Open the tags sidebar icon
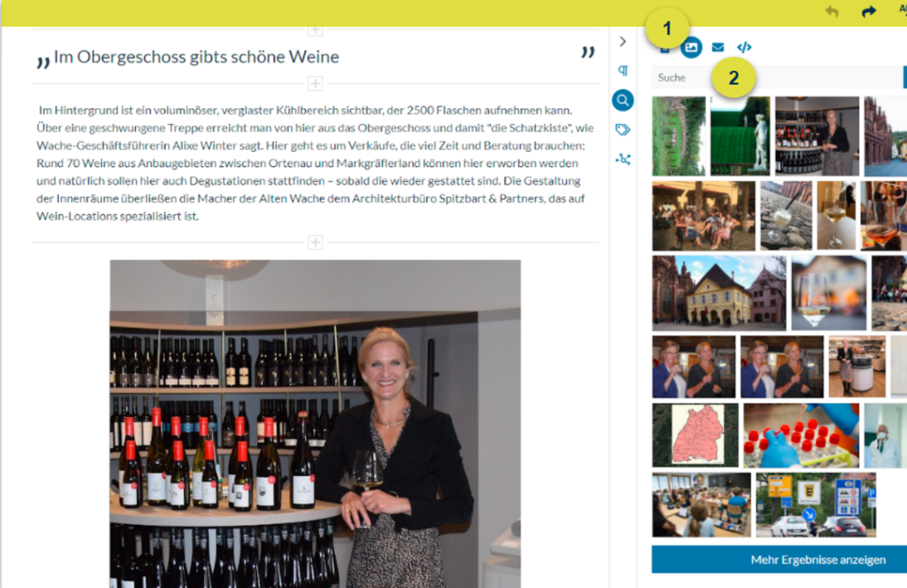 pos(623,130)
